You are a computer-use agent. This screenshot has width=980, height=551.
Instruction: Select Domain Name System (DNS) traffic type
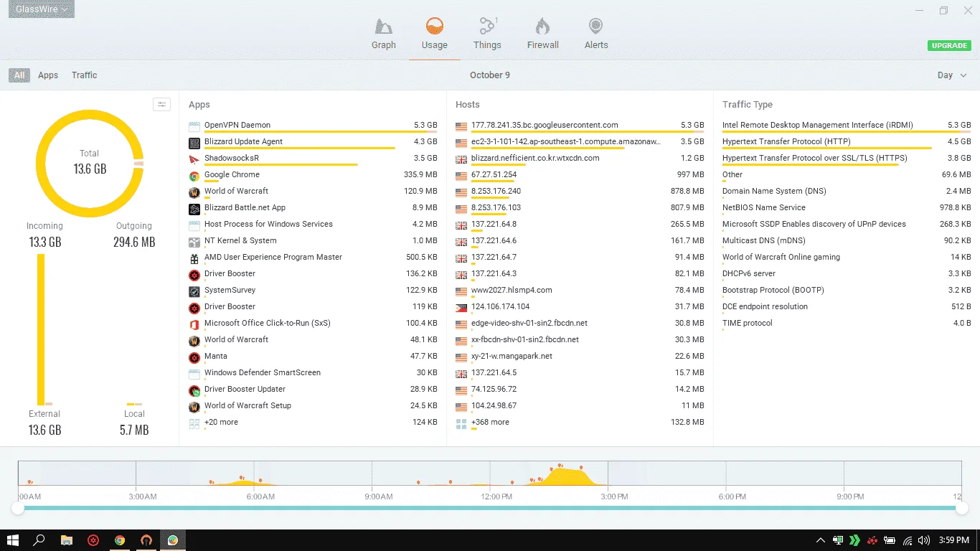[x=847, y=192]
